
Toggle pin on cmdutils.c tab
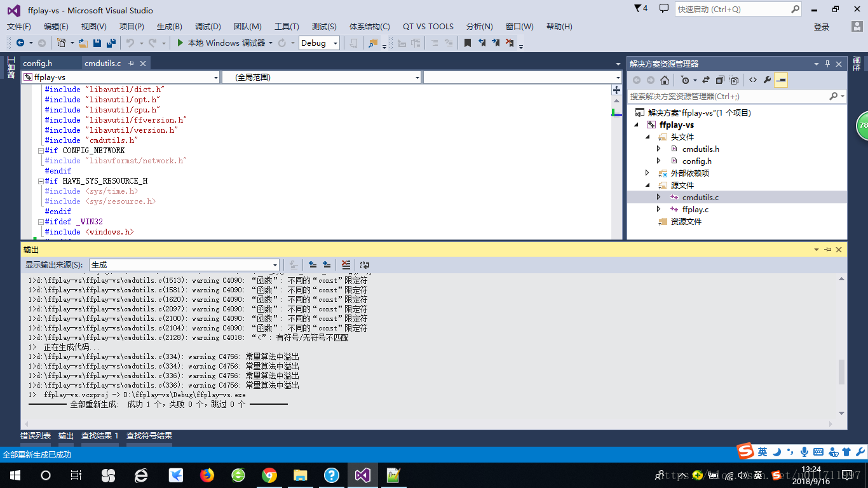point(131,64)
